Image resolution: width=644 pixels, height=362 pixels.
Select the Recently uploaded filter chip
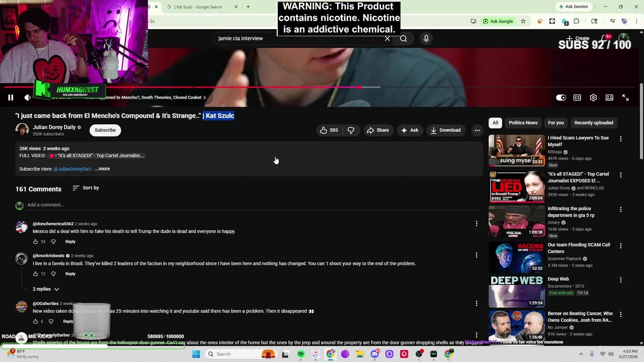pos(594,123)
